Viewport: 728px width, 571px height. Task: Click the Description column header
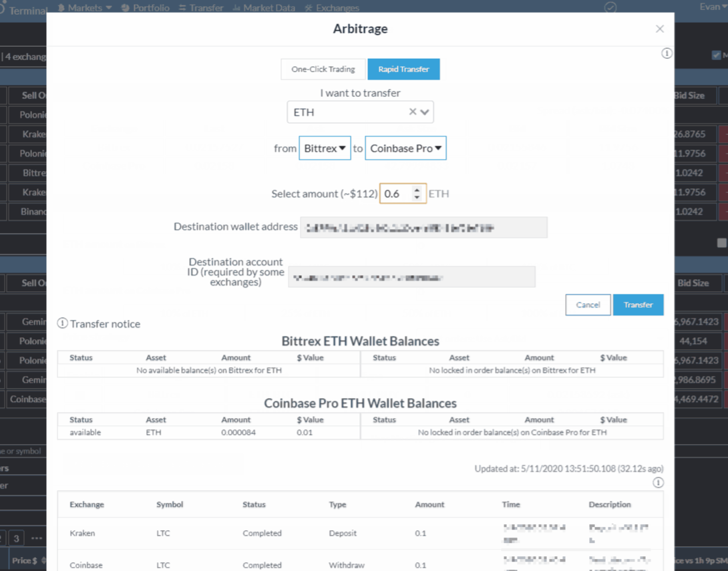pyautogui.click(x=610, y=504)
